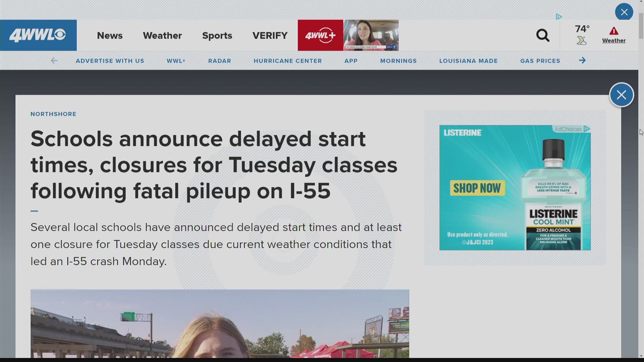The image size is (644, 362).
Task: Click the Weather menu tab
Action: (x=162, y=35)
